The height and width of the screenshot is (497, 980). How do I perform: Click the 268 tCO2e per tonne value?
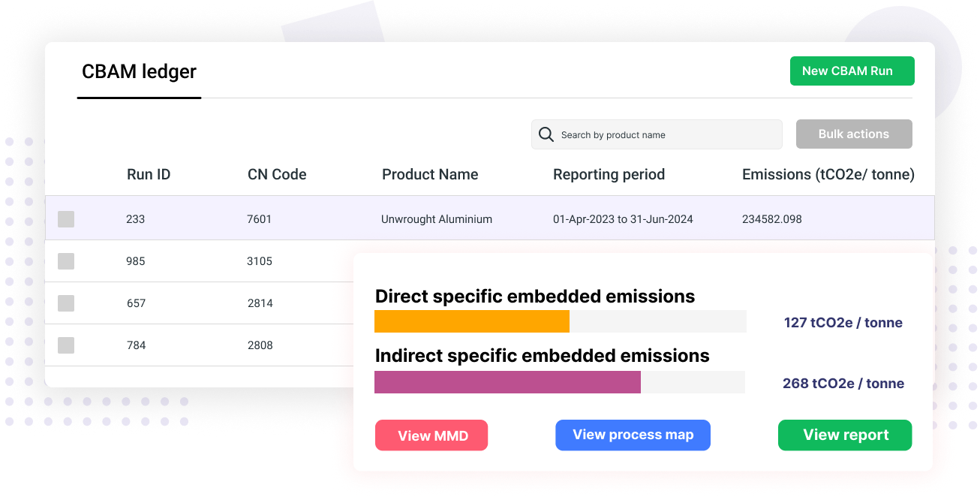843,383
